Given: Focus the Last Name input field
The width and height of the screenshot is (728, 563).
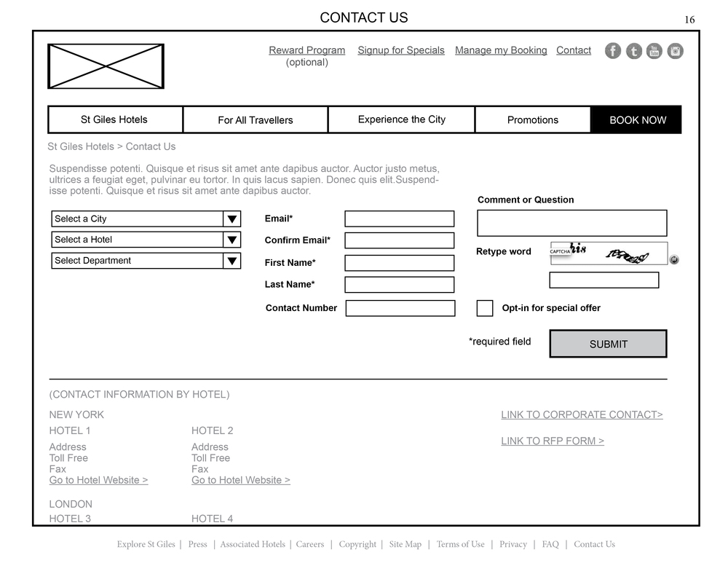Looking at the screenshot, I should [x=399, y=285].
